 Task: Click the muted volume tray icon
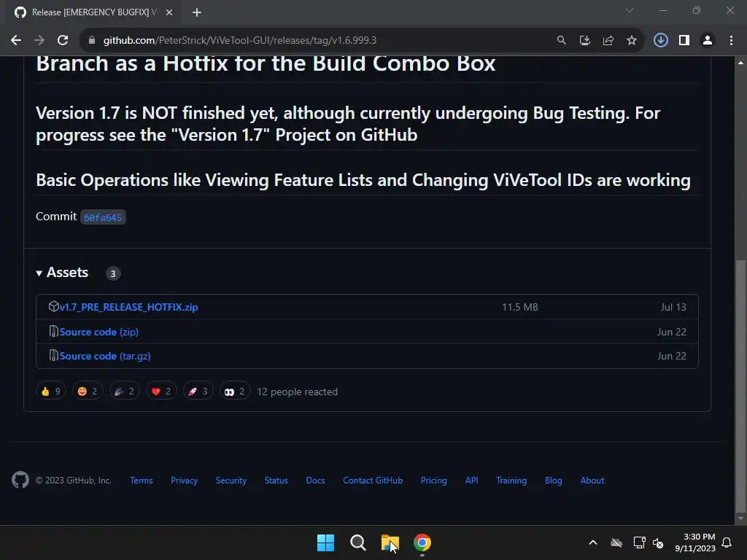[658, 542]
